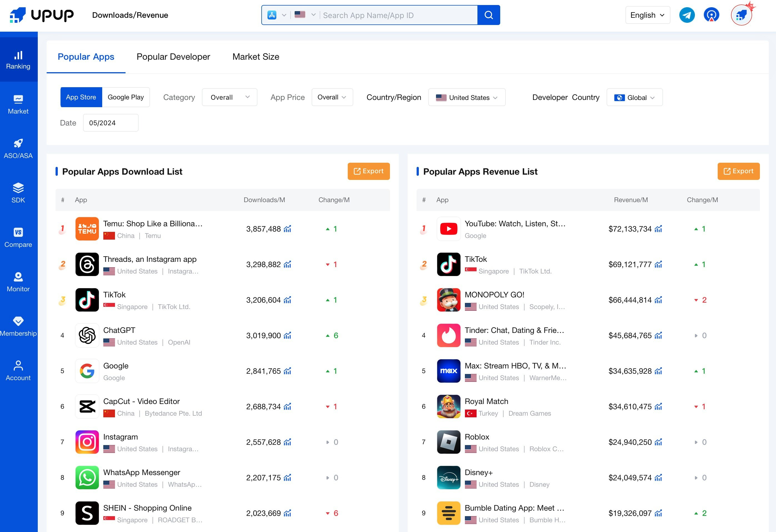The image size is (776, 532).
Task: Open the App Price Overall dropdown
Action: coord(332,97)
